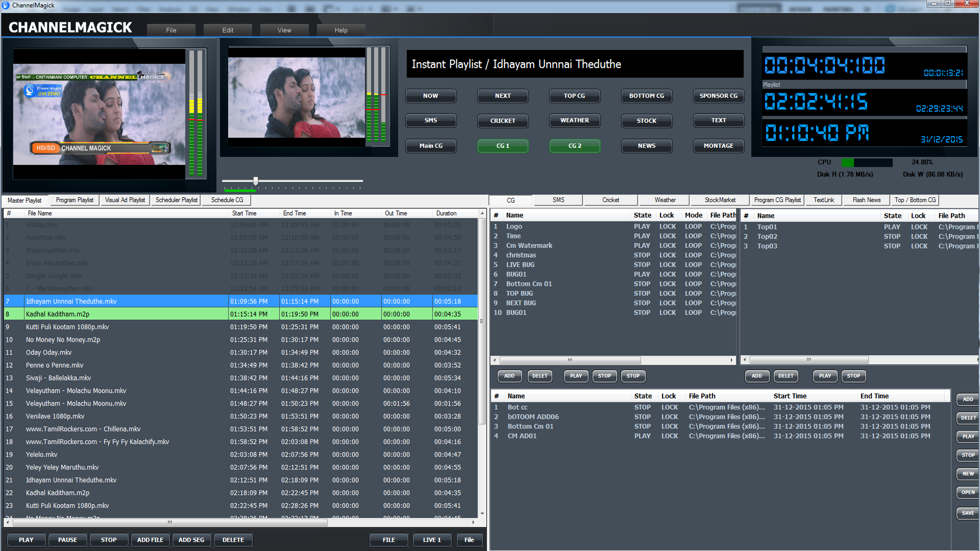The height and width of the screenshot is (551, 980).
Task: Click the STOCK button
Action: click(647, 121)
